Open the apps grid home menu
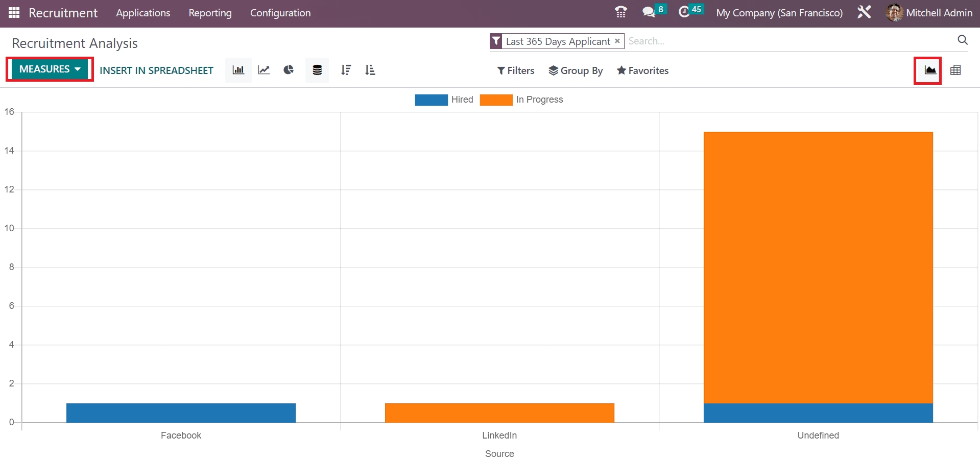This screenshot has width=980, height=461. [14, 13]
